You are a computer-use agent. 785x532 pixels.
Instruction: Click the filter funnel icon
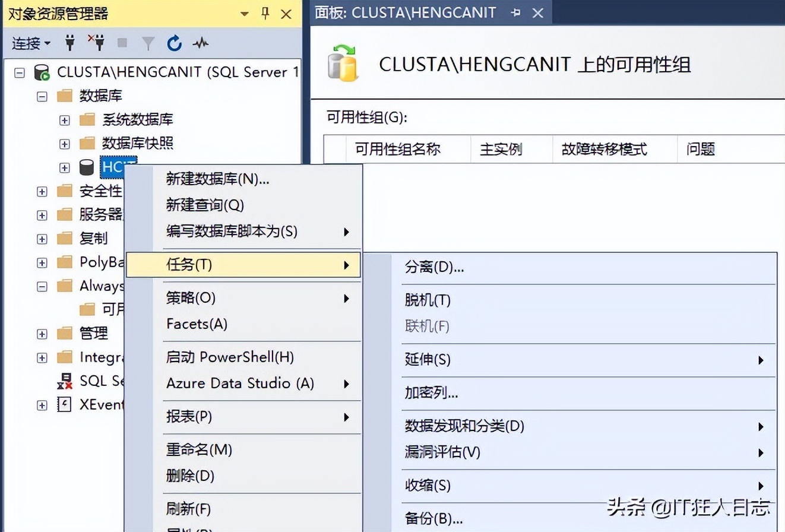coord(148,43)
